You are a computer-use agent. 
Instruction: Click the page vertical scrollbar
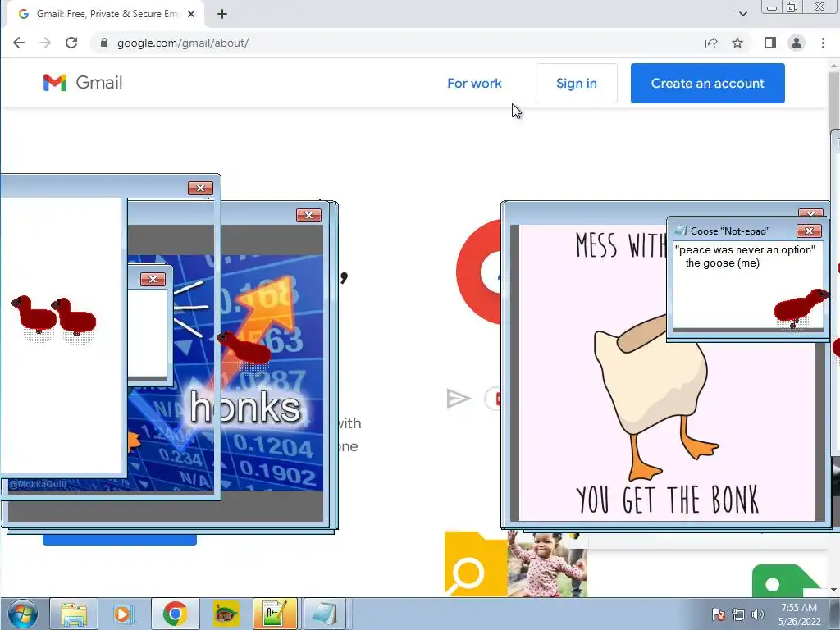(x=833, y=99)
